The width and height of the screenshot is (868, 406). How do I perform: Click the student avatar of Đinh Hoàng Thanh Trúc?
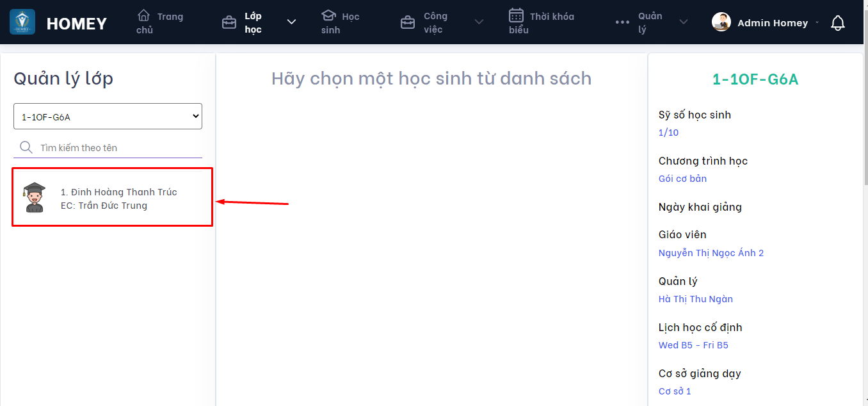point(34,197)
